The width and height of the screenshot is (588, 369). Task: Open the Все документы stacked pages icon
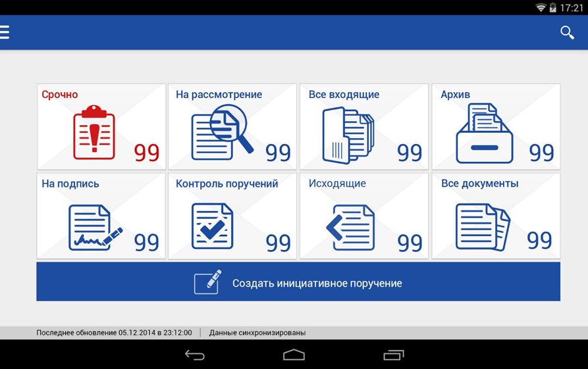(x=483, y=226)
